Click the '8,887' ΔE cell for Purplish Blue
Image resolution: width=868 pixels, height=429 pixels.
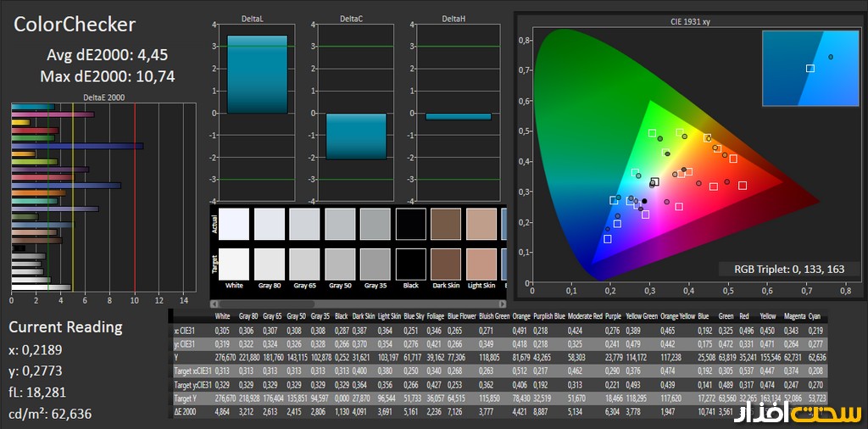pos(542,411)
